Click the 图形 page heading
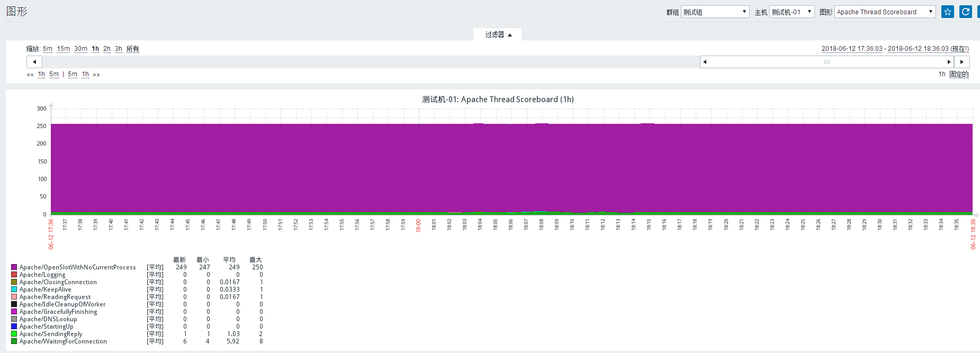 16,12
